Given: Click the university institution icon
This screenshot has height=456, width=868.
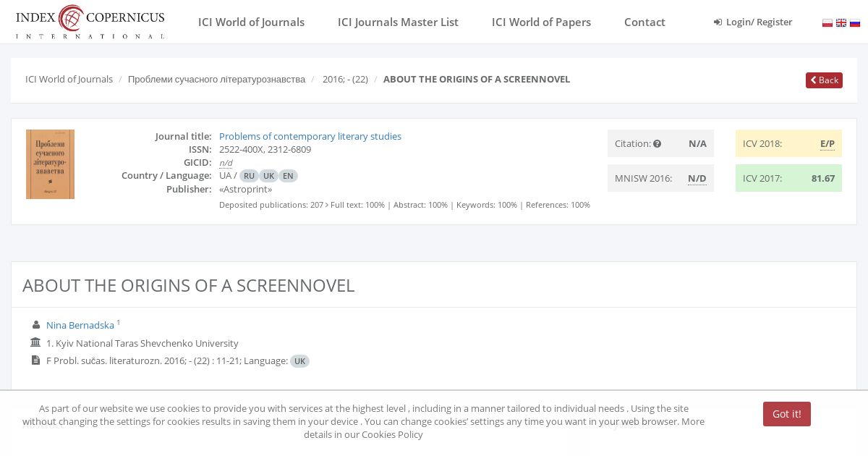Looking at the screenshot, I should (36, 342).
